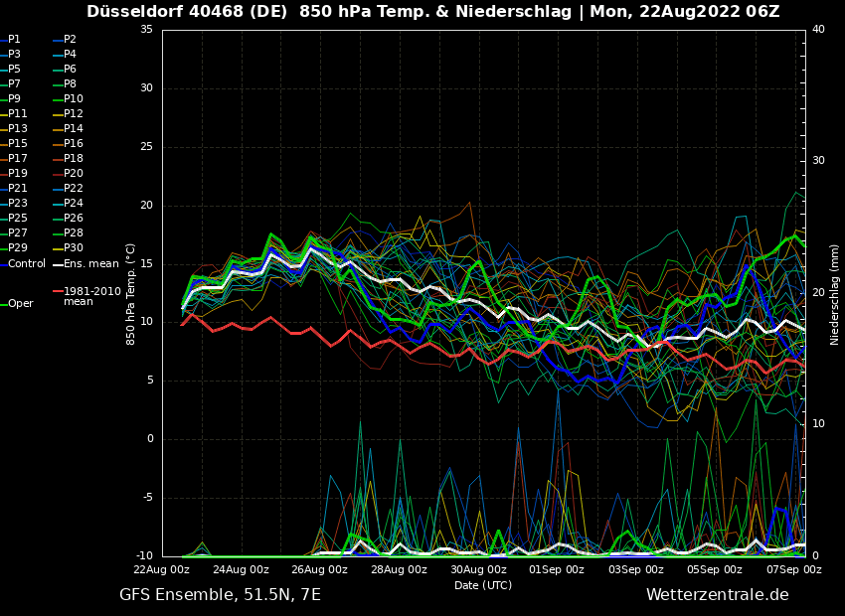Image resolution: width=845 pixels, height=616 pixels.
Task: Click the P1 legend entry
Action: click(14, 40)
